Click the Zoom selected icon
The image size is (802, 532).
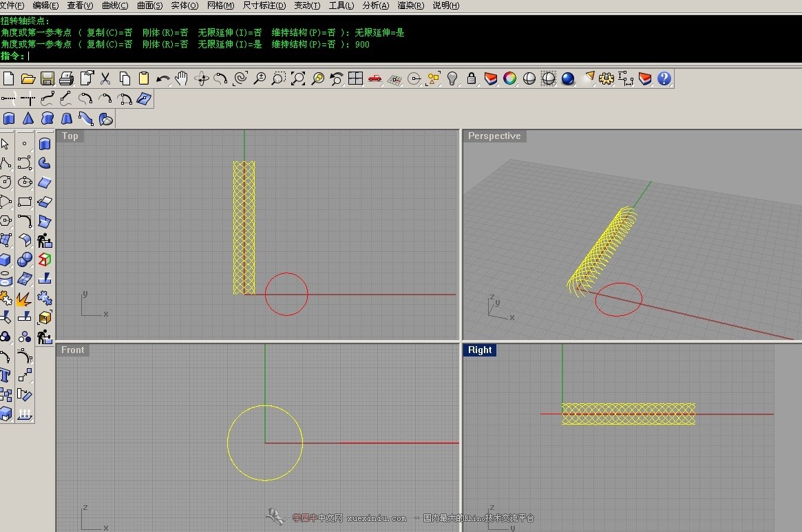click(x=317, y=78)
